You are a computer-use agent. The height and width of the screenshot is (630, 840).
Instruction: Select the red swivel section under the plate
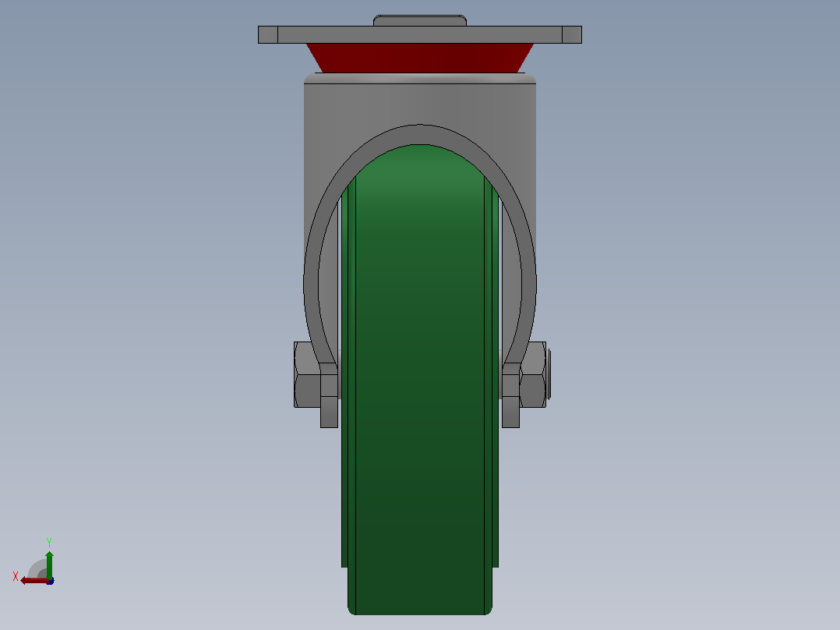coord(420,58)
